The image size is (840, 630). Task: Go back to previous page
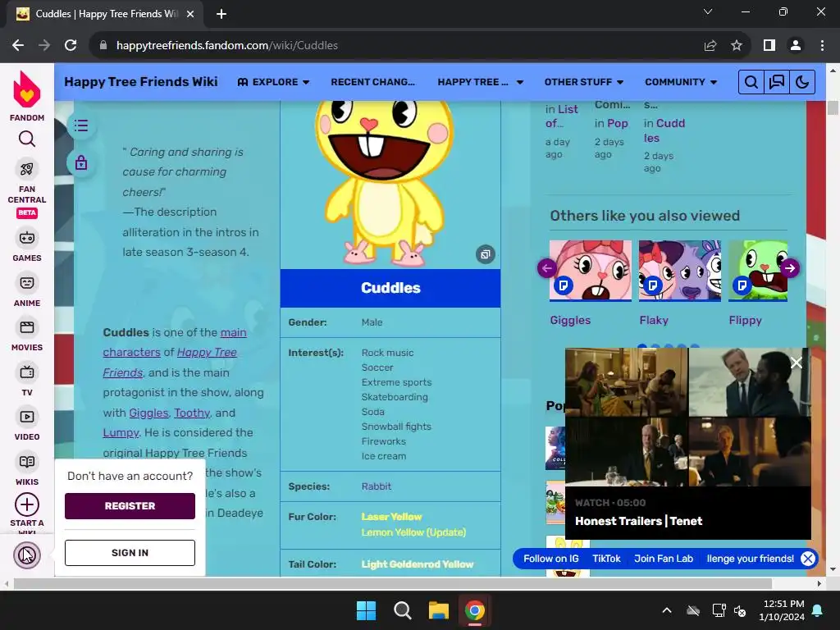point(18,46)
